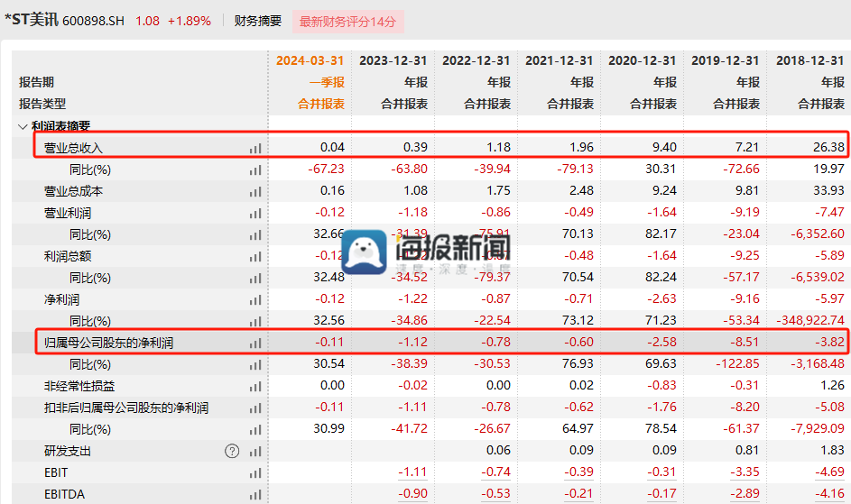Image resolution: width=851 pixels, height=504 pixels.
Task: Click the orange 合并报表 label under 一季报
Action: tap(320, 104)
